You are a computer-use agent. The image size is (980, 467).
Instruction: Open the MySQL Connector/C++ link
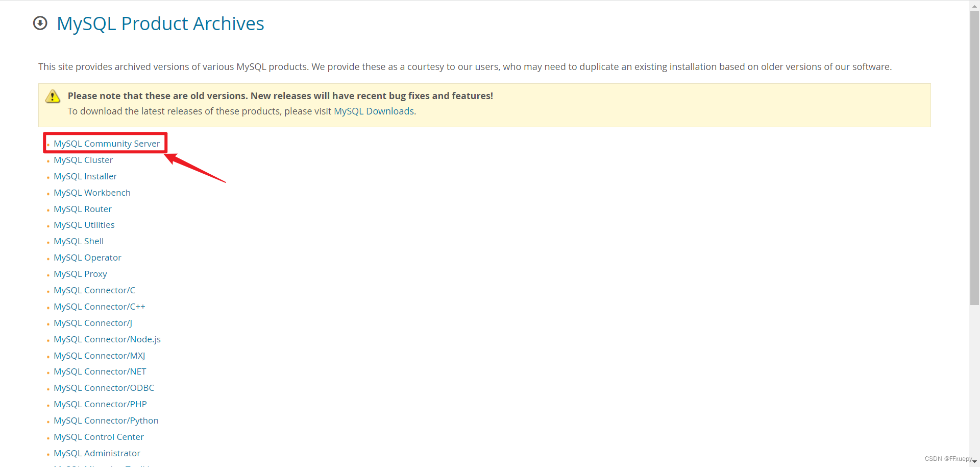click(100, 307)
